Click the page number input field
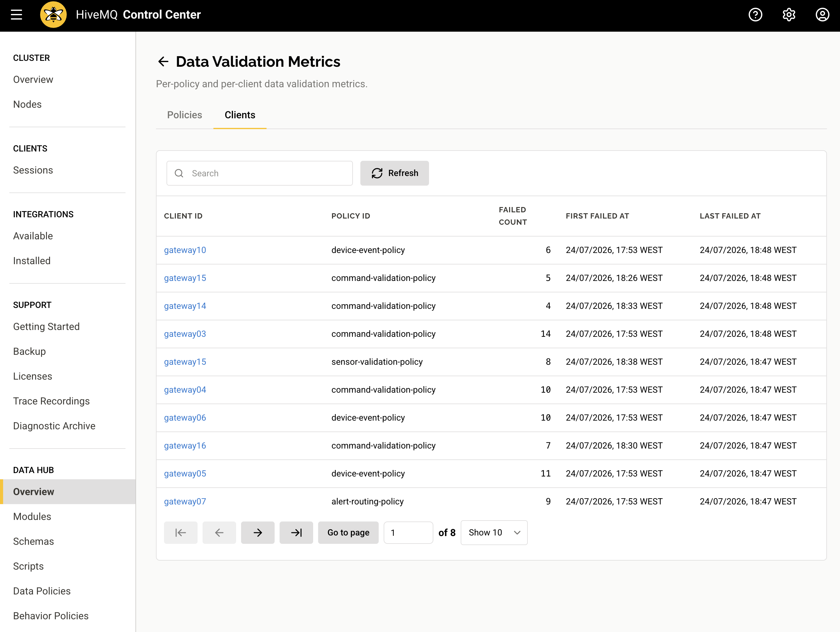Viewport: 840px width, 632px height. pos(408,533)
